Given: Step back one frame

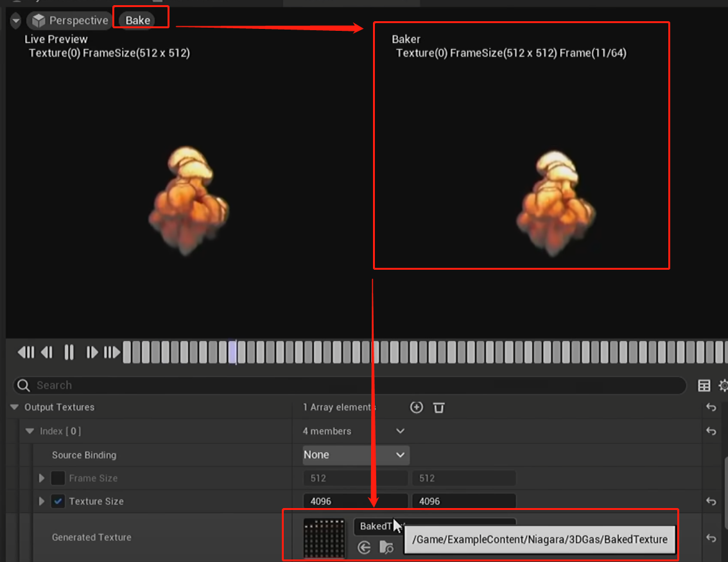Looking at the screenshot, I should point(47,353).
